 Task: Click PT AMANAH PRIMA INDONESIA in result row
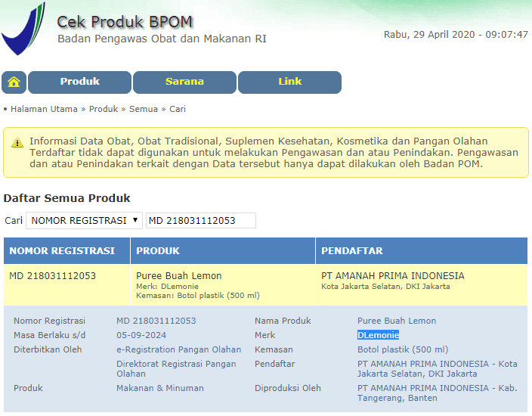(392, 276)
